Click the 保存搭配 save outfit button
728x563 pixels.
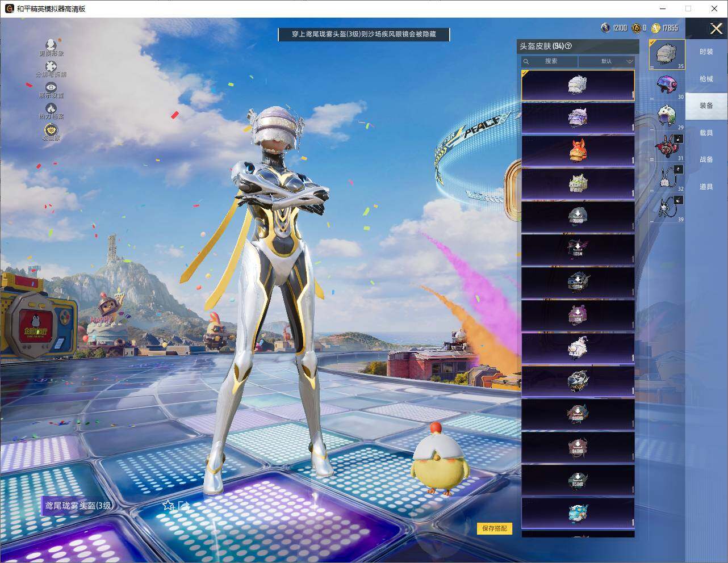(495, 528)
